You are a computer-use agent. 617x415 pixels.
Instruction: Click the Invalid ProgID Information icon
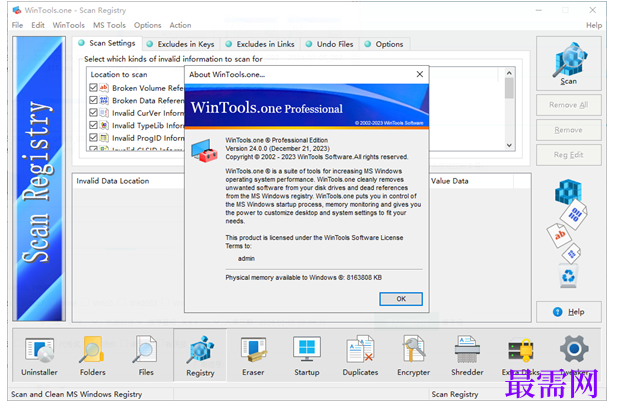104,138
